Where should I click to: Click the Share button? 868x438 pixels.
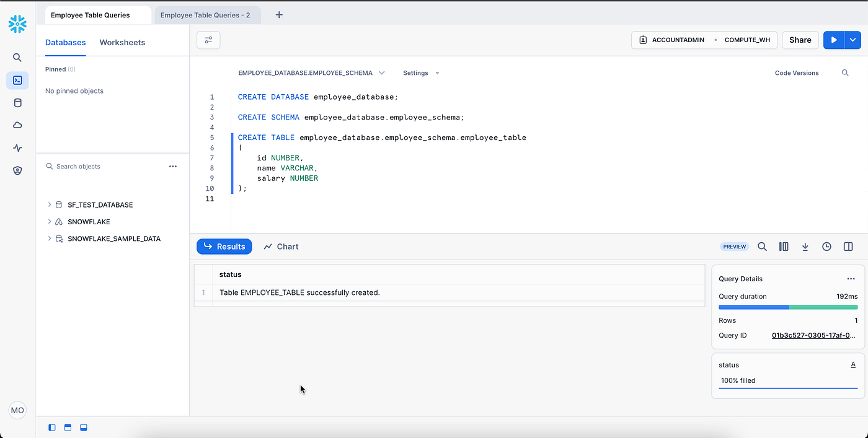coord(800,40)
